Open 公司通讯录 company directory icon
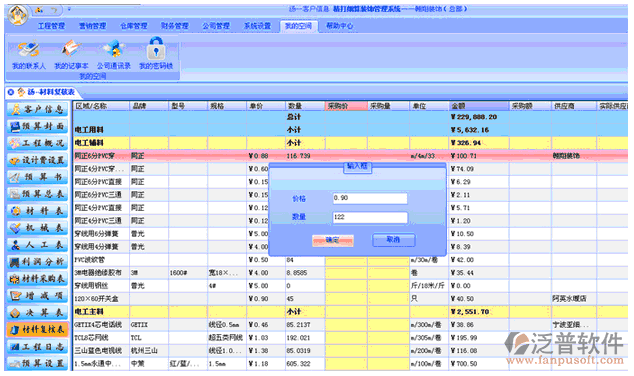Image resolution: width=634 pixels, height=376 pixels. (114, 55)
